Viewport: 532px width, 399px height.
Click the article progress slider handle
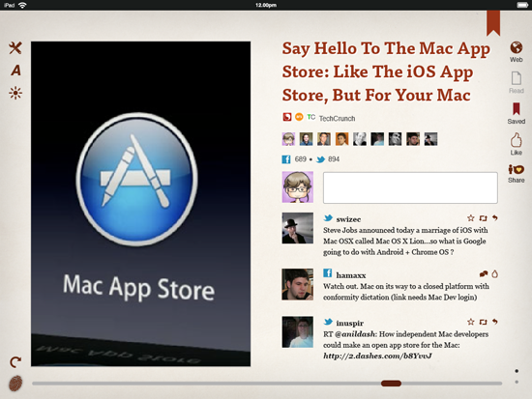coord(391,384)
